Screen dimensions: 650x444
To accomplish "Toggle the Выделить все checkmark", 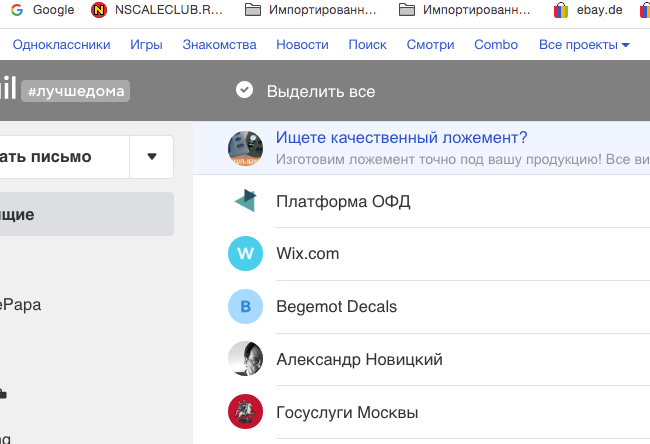I will [245, 90].
